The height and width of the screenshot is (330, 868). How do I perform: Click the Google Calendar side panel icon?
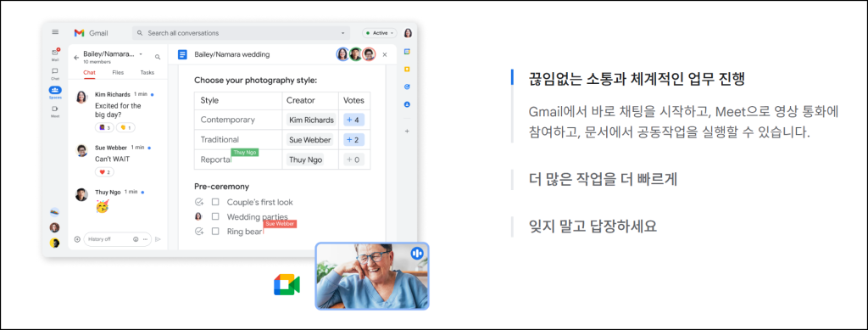(x=407, y=52)
